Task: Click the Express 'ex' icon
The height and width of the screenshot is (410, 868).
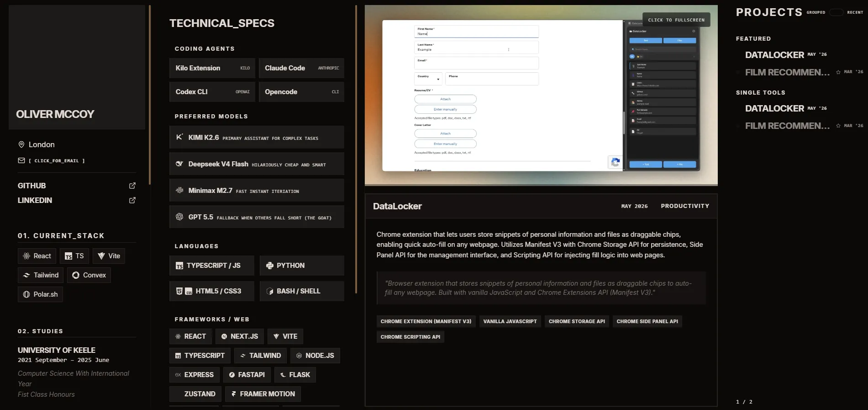Action: (178, 375)
